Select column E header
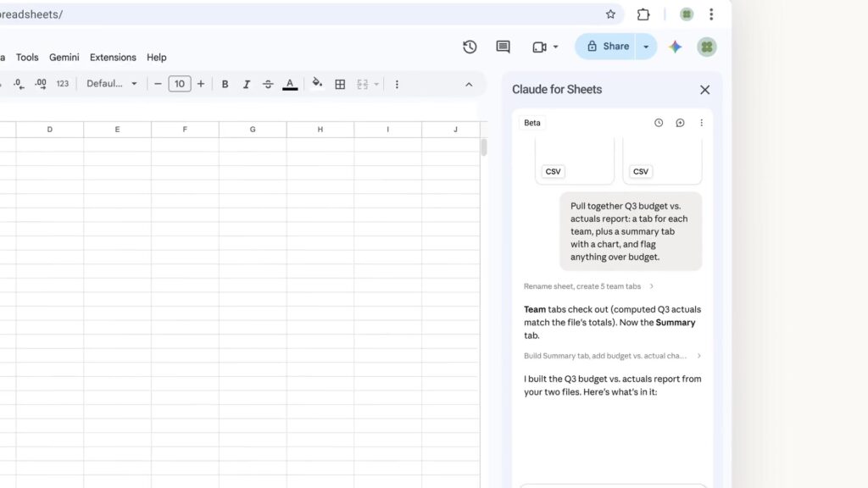Viewport: 868px width, 488px height. click(x=117, y=130)
